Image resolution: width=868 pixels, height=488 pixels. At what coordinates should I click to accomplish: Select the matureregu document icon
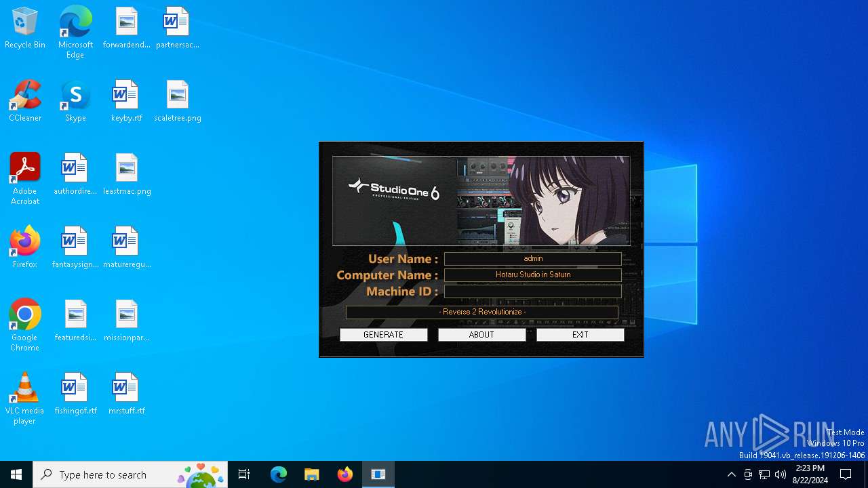click(127, 248)
